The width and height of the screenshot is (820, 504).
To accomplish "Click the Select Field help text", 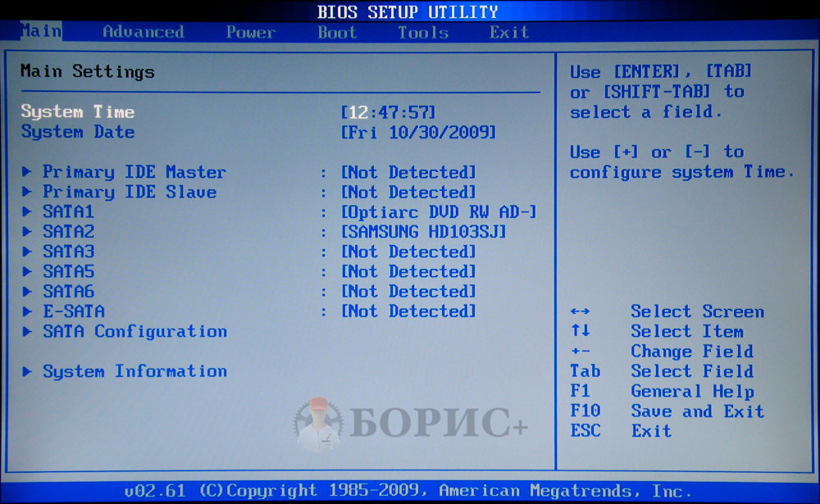I will tap(692, 371).
